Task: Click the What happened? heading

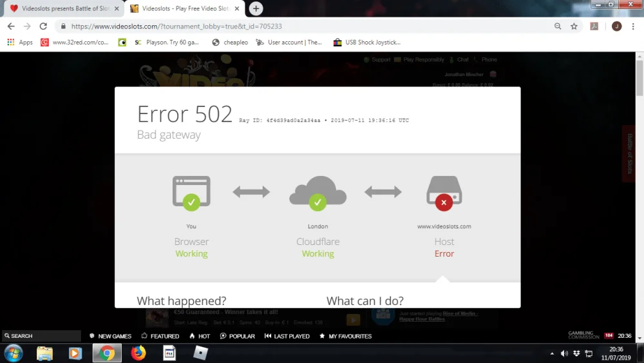Action: pyautogui.click(x=182, y=301)
